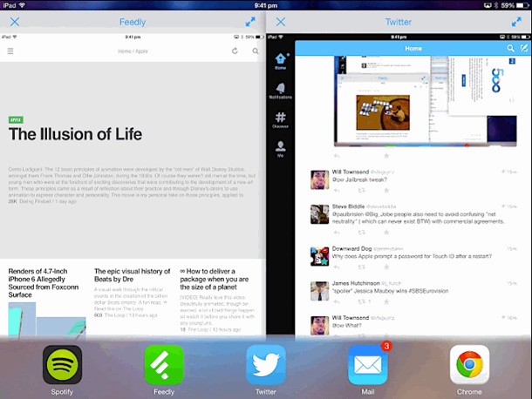
Task: Tap the Feedly search magnifier
Action: [255, 51]
